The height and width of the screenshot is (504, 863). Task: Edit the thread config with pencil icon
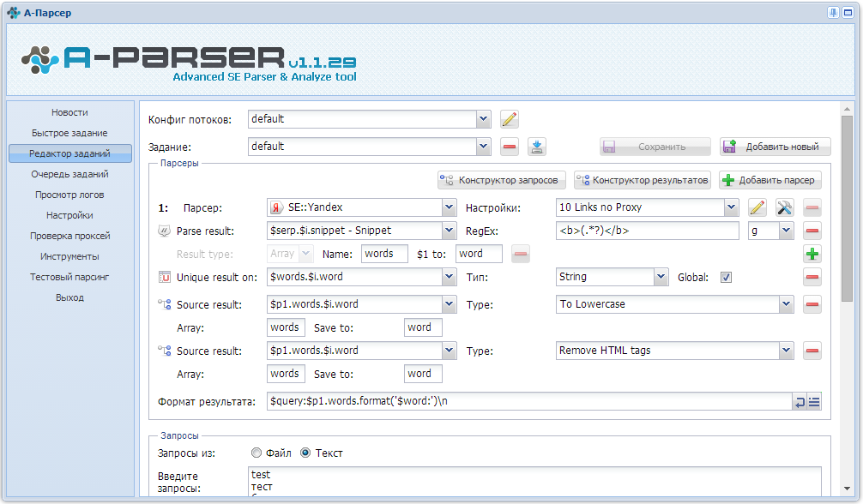point(509,119)
